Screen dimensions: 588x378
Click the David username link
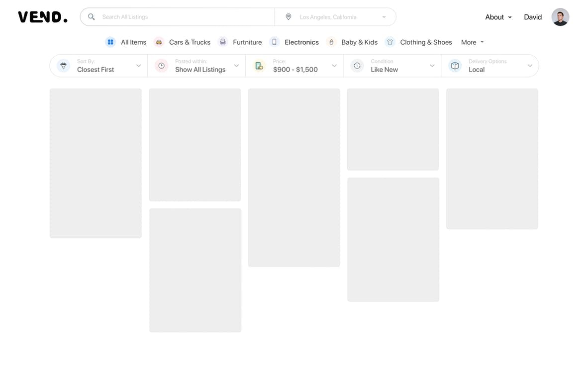(x=532, y=17)
